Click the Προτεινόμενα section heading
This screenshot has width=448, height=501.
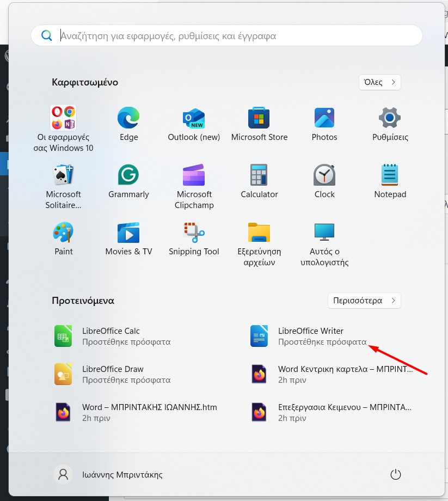[83, 301]
